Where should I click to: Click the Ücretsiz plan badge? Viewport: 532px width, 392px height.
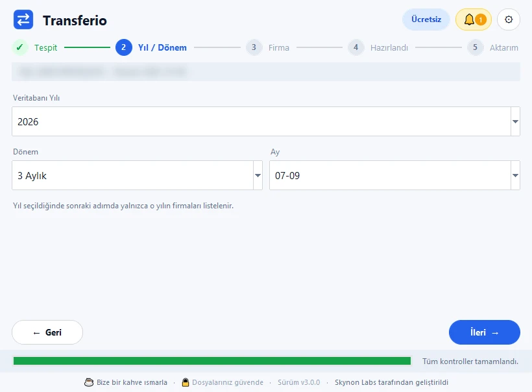pos(426,19)
